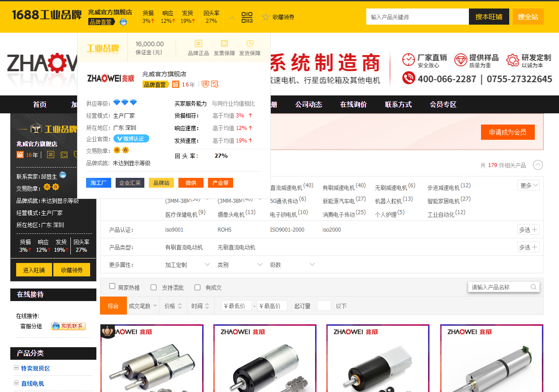This screenshot has height=392, width=559.
Task: Sort by 时间
Action: pos(200,306)
